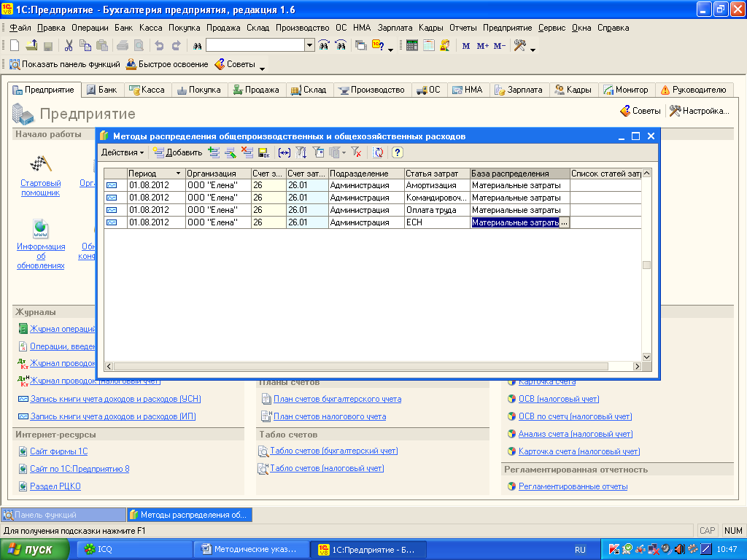Click the RU language indicator
This screenshot has height=560, width=747.
pos(580,550)
